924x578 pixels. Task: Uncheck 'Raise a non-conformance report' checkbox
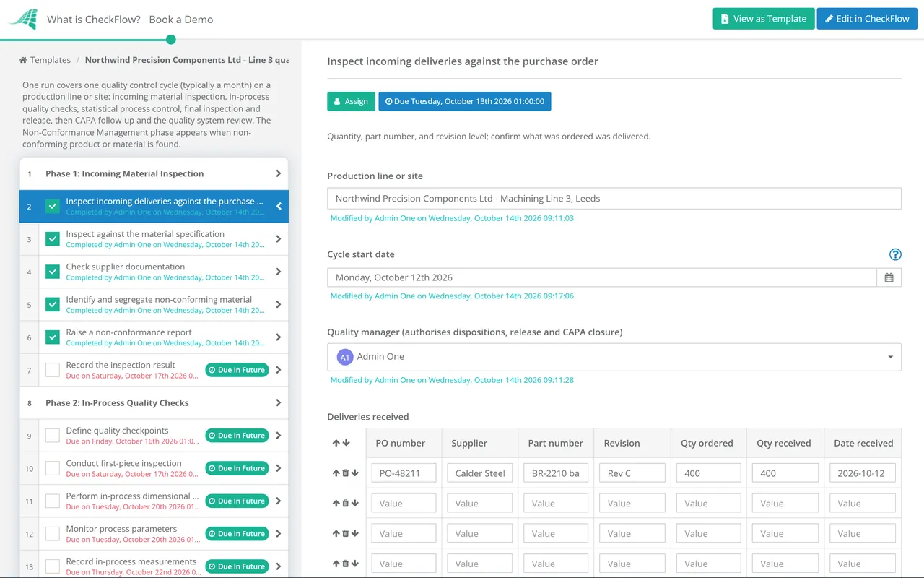[x=53, y=337]
